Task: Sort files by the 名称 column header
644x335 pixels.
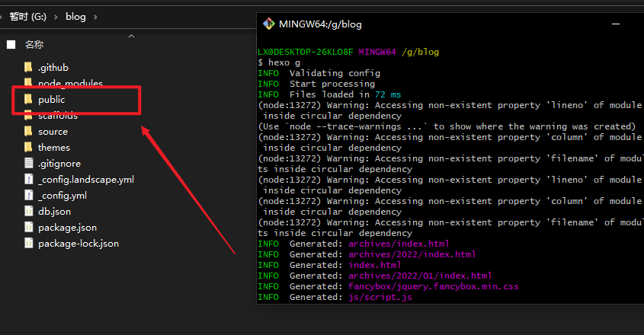Action: (x=34, y=44)
